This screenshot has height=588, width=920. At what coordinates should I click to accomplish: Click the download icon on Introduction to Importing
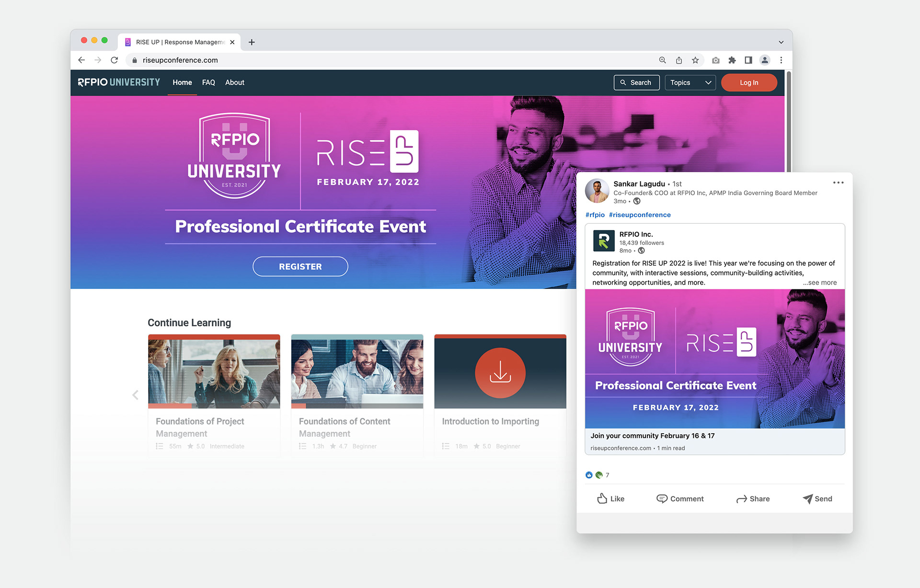pos(500,373)
